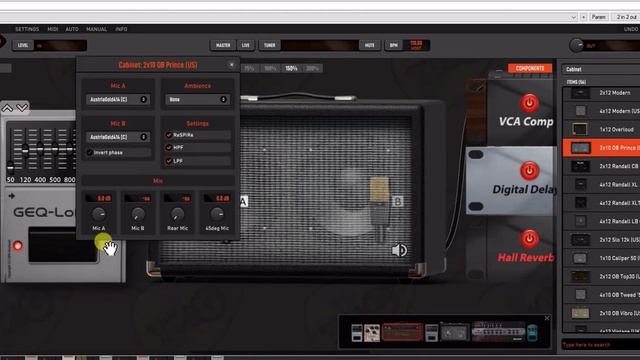Toggle the VCA Comp power button
The image size is (640, 360).
pyautogui.click(x=529, y=103)
